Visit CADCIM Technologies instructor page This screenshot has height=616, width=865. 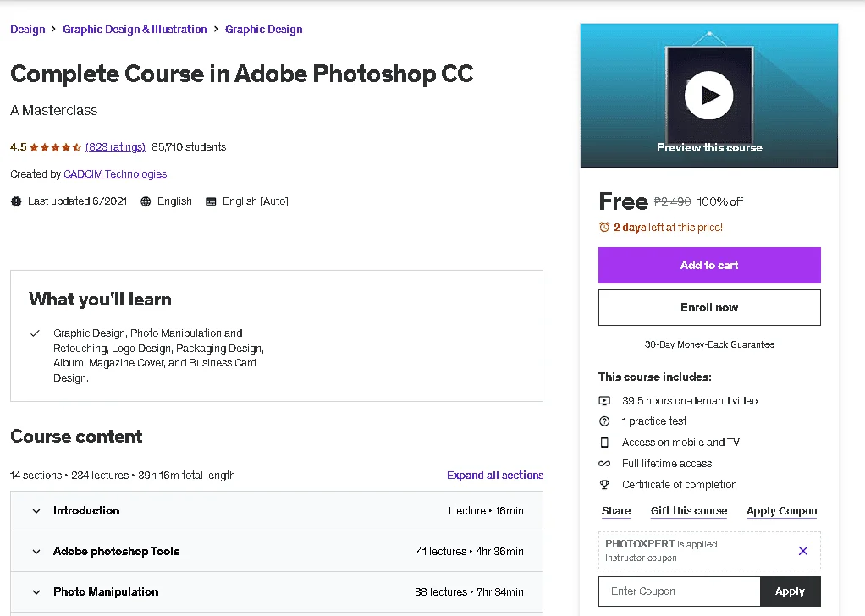115,174
